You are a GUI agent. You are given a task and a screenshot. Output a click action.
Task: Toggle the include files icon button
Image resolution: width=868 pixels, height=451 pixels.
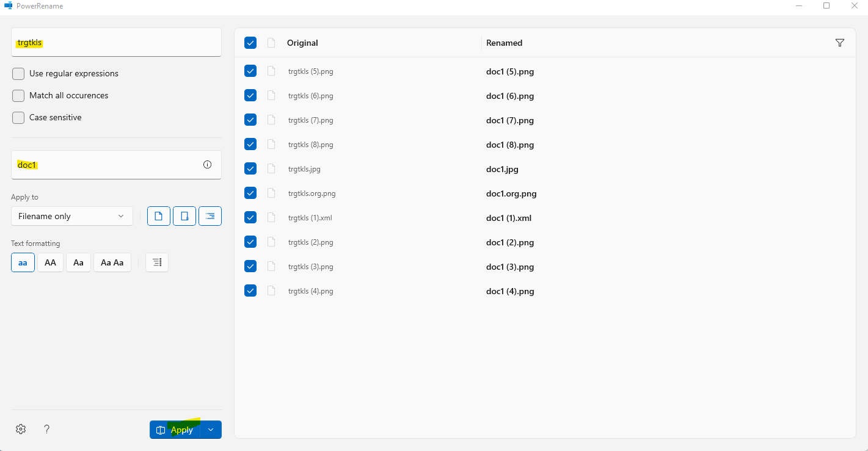coord(159,216)
